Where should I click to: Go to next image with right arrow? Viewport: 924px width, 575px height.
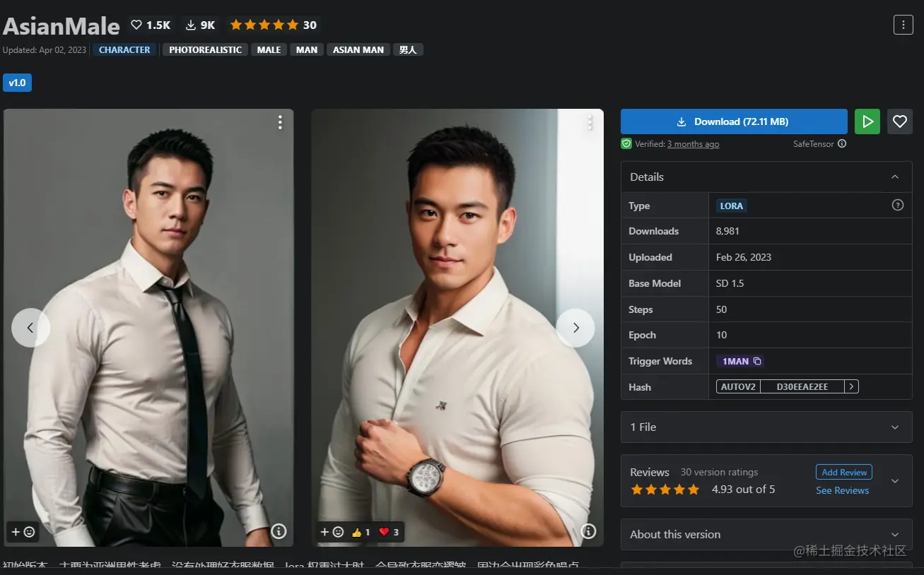[x=575, y=328]
